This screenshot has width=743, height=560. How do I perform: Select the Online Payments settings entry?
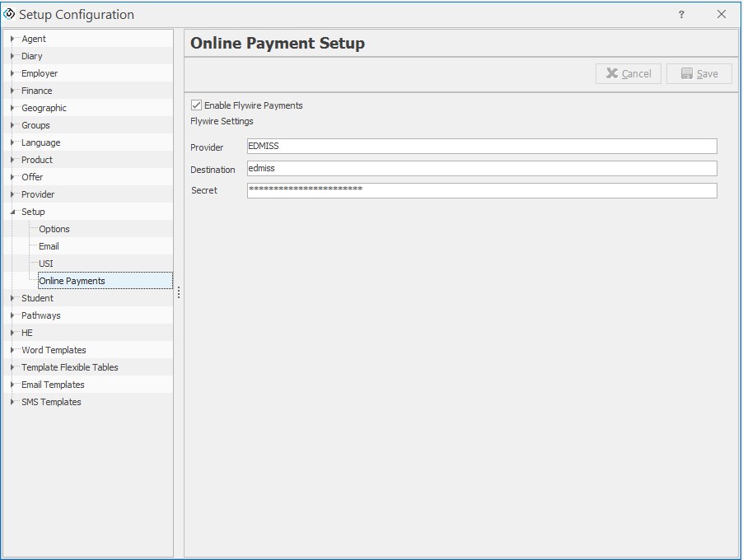pyautogui.click(x=72, y=280)
